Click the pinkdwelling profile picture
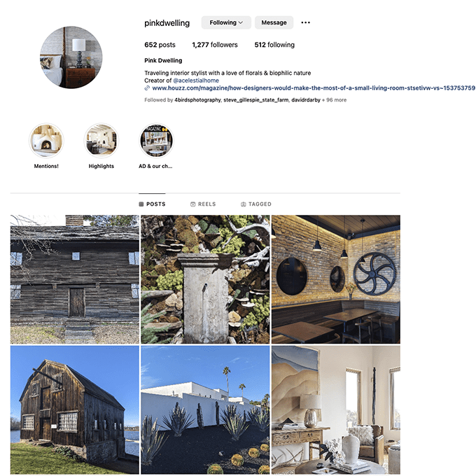 point(71,57)
